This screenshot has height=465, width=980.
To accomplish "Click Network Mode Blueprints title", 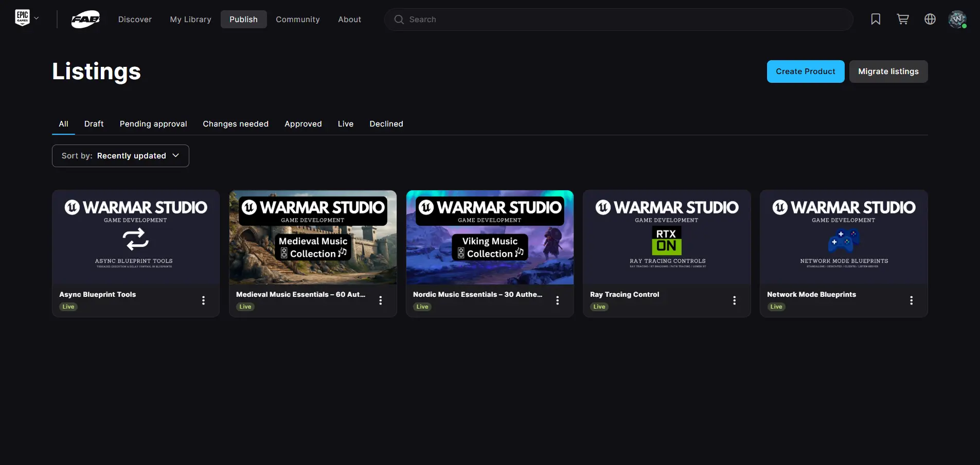I will coord(812,294).
